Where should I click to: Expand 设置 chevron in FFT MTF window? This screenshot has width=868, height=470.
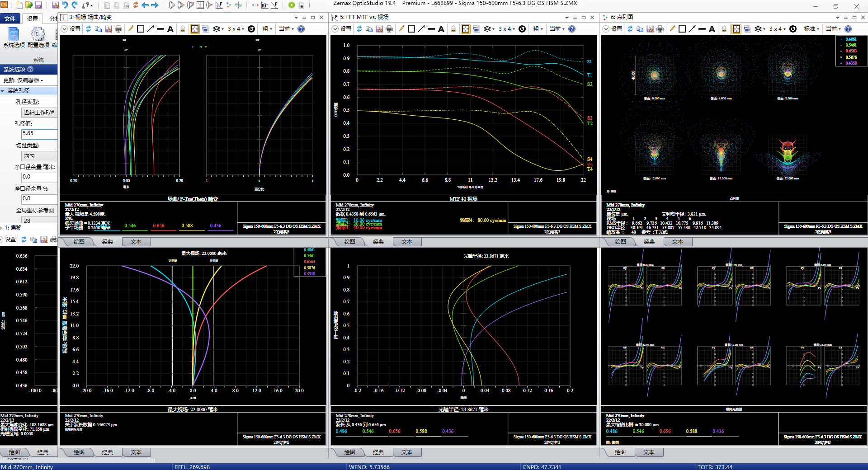point(335,29)
